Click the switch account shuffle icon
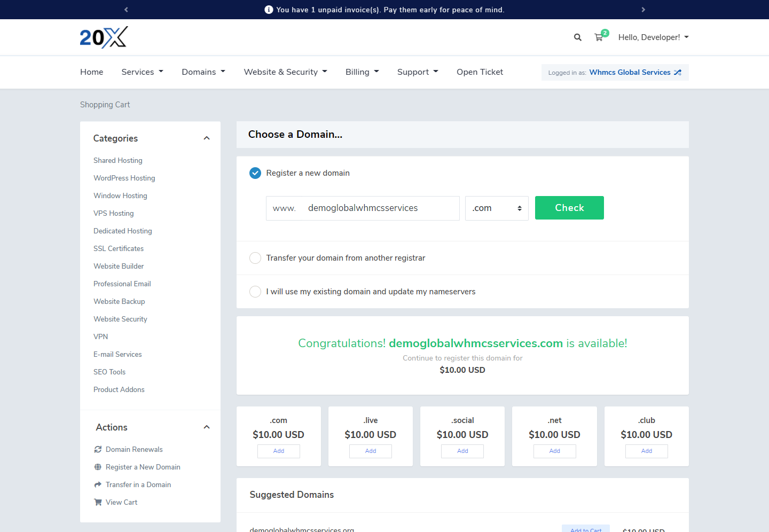Screen dimensions: 769x532 coord(678,73)
